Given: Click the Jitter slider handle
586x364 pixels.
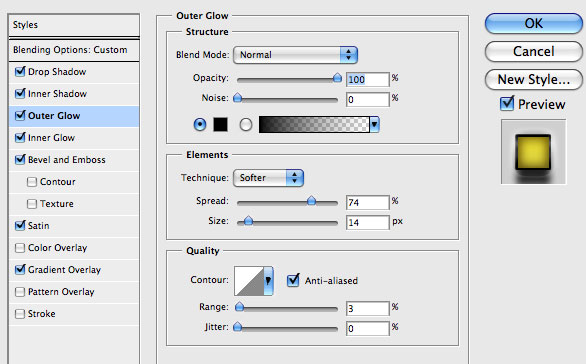Looking at the screenshot, I should pos(237,327).
